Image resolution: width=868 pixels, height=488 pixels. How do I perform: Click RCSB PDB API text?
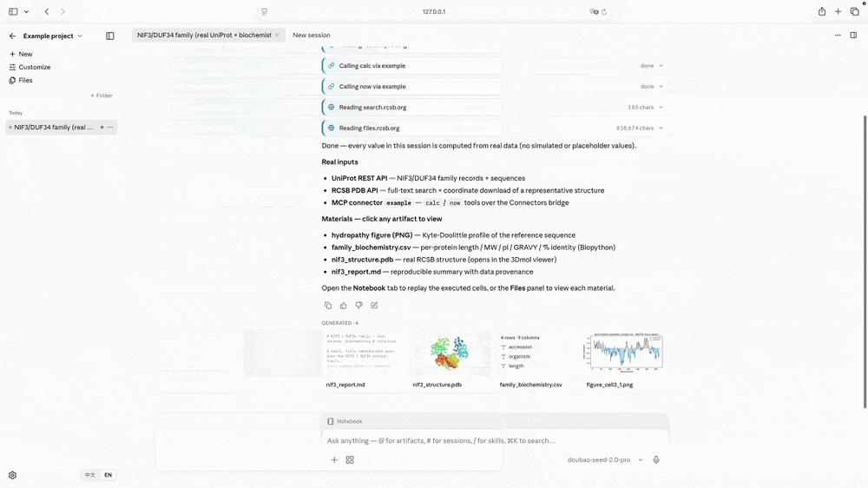click(355, 190)
